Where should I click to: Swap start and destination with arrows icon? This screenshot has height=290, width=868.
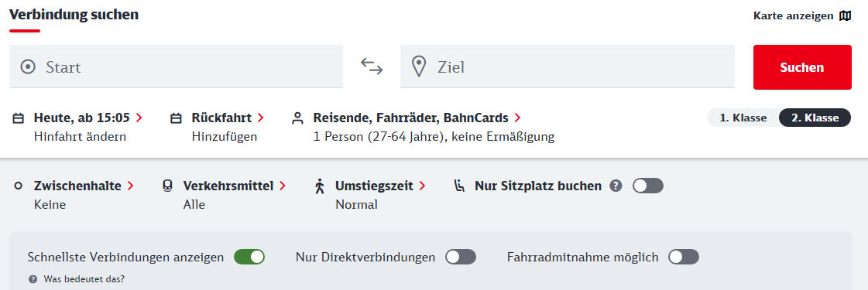(372, 67)
